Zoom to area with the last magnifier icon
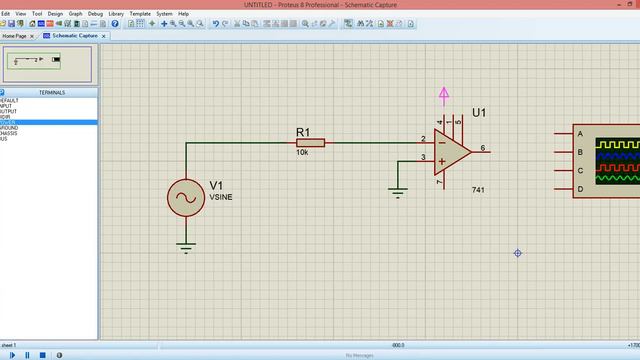Viewport: 640px width, 360px height. (200, 24)
